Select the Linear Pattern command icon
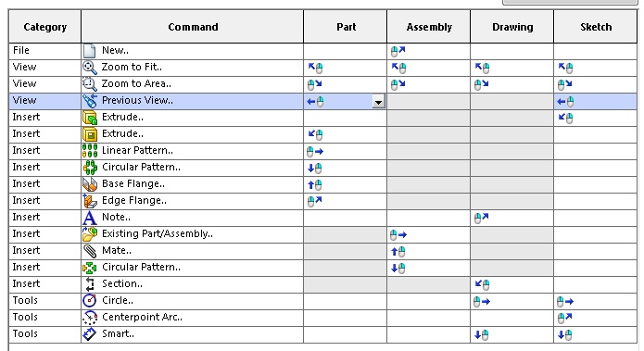644x351 pixels. coord(90,151)
